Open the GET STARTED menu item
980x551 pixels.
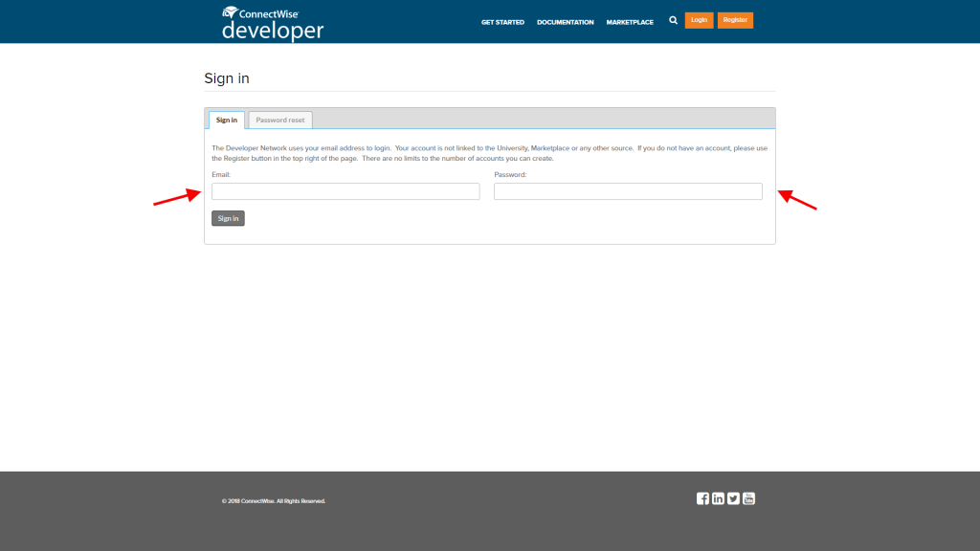click(x=502, y=21)
